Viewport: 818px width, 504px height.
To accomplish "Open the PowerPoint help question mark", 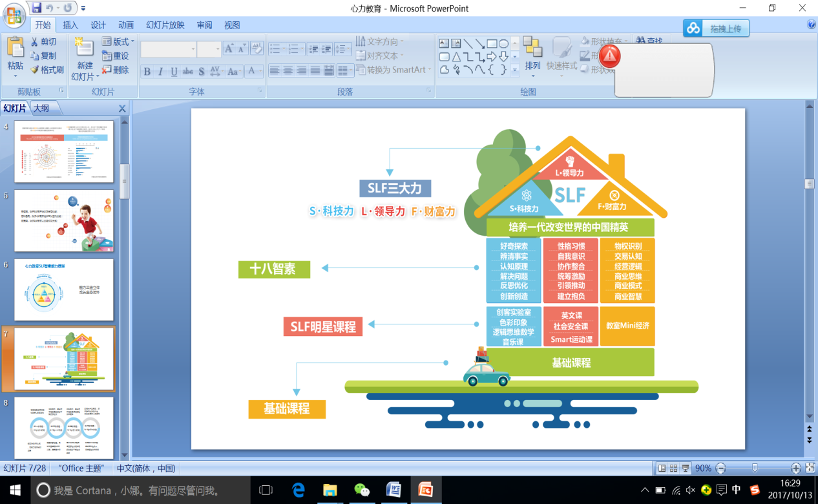I will [812, 25].
